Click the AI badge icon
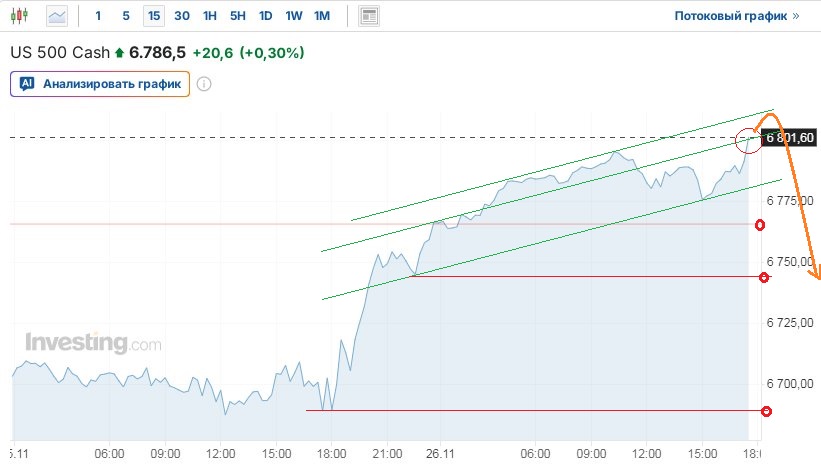The height and width of the screenshot is (464, 821). pos(28,84)
